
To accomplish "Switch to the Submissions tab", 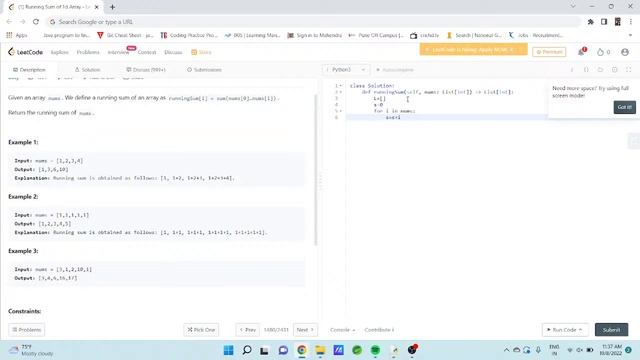I will coord(204,70).
